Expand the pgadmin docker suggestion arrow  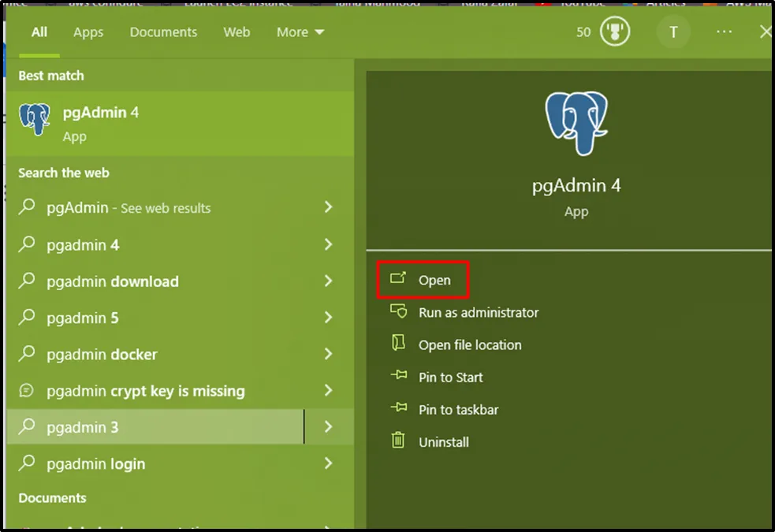coord(328,355)
